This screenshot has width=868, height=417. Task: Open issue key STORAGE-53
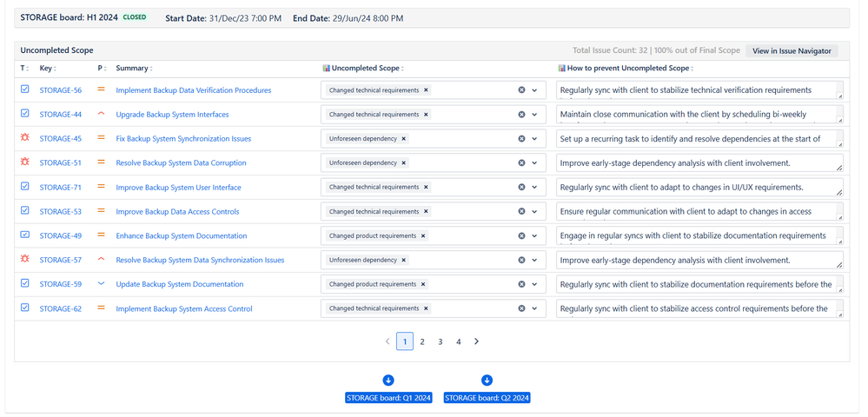pyautogui.click(x=60, y=211)
